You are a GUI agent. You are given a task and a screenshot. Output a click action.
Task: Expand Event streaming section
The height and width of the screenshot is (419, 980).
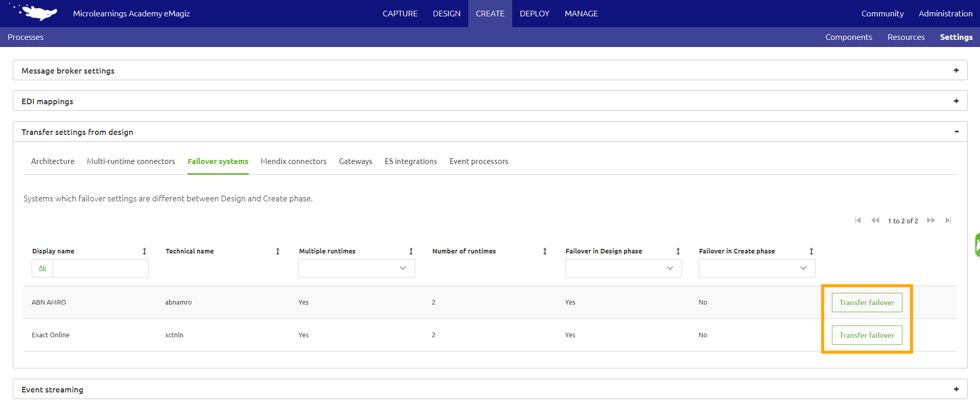[956, 389]
